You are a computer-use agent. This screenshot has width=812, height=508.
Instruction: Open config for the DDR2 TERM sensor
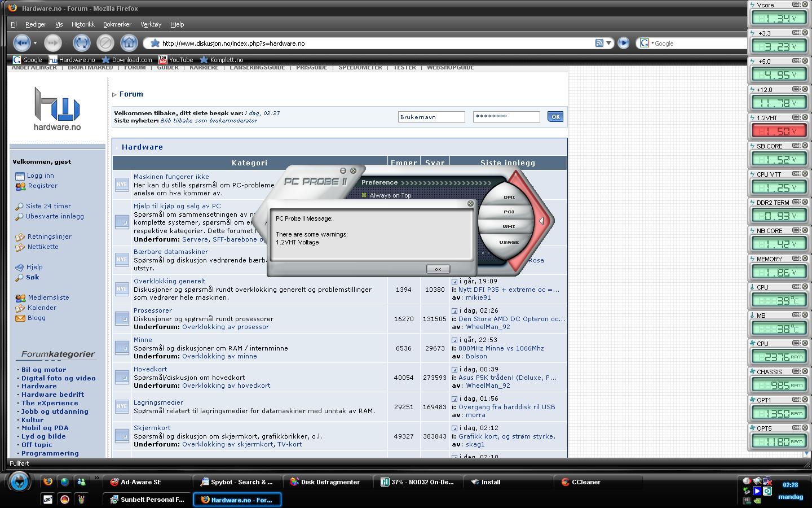796,202
